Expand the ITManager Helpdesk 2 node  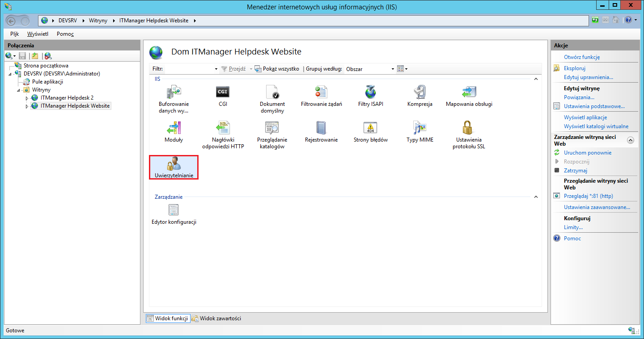[x=27, y=98]
